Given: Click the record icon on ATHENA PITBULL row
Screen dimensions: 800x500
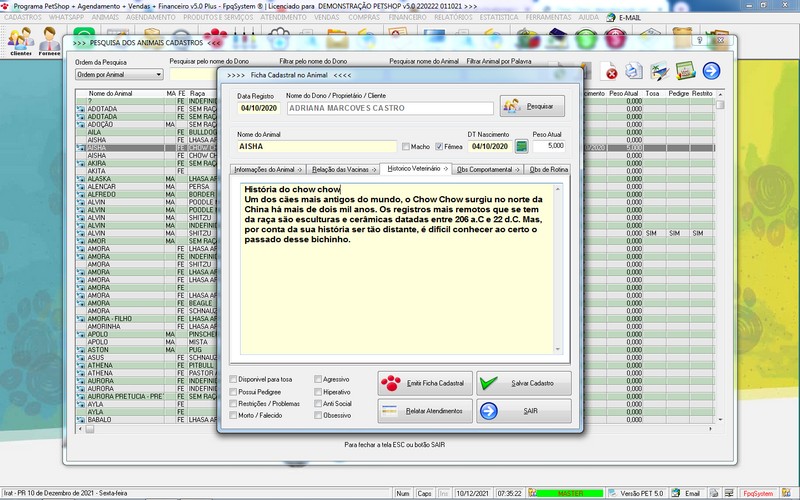Looking at the screenshot, I should click(81, 365).
